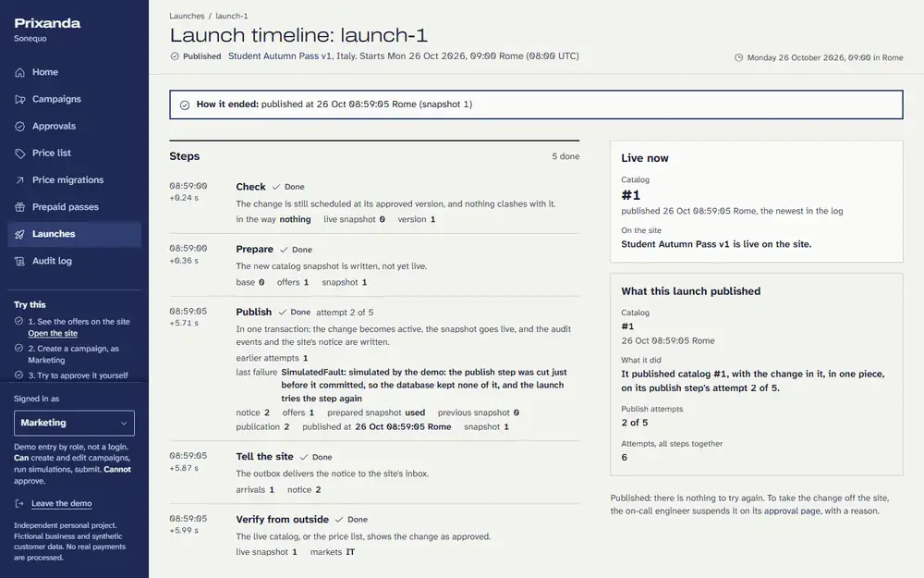The width and height of the screenshot is (924, 578).
Task: Click the '5 done' steps counter
Action: coord(565,156)
